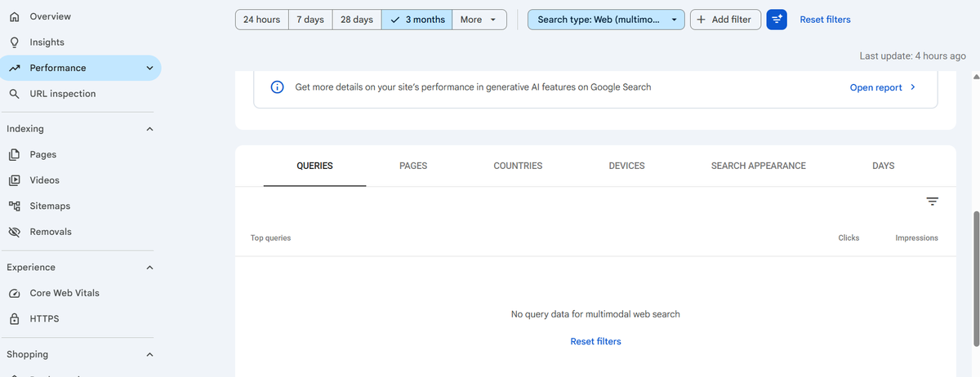Viewport: 980px width, 377px height.
Task: Click the Top queries column label
Action: [270, 238]
